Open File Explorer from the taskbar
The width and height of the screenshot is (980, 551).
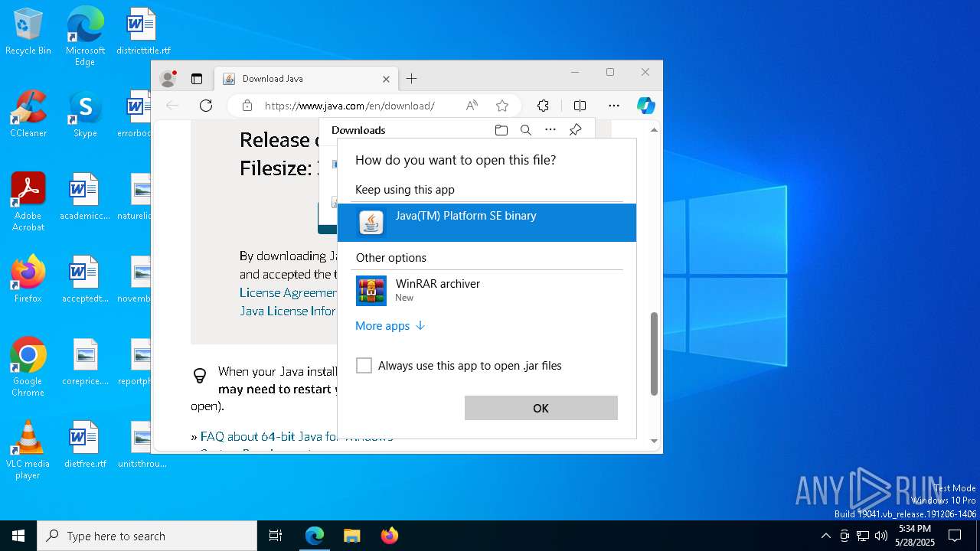click(x=351, y=536)
